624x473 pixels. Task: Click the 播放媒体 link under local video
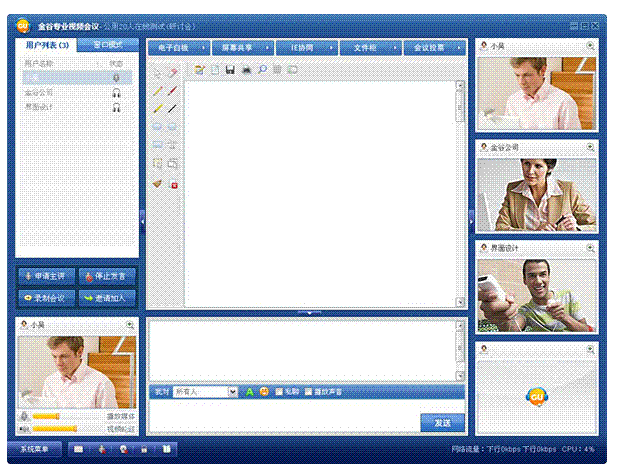(x=121, y=417)
